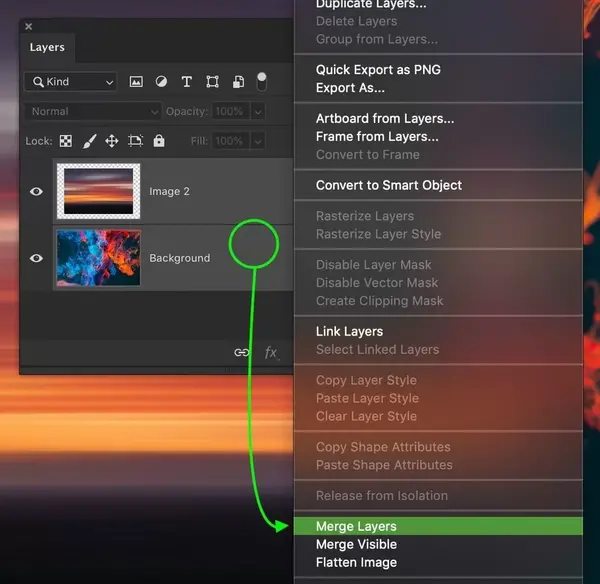600x584 pixels.
Task: Open the Kind filter dropdown
Action: coord(71,82)
